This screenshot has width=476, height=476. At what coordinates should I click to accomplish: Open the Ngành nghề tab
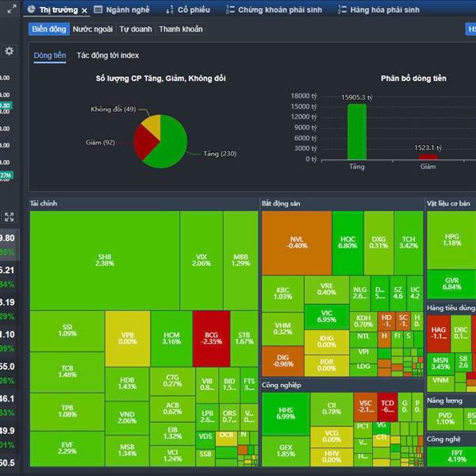point(128,10)
